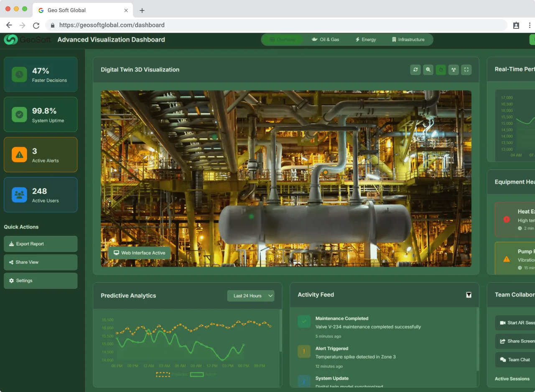
Task: Switch to the Oil & Gas tab
Action: click(x=326, y=40)
